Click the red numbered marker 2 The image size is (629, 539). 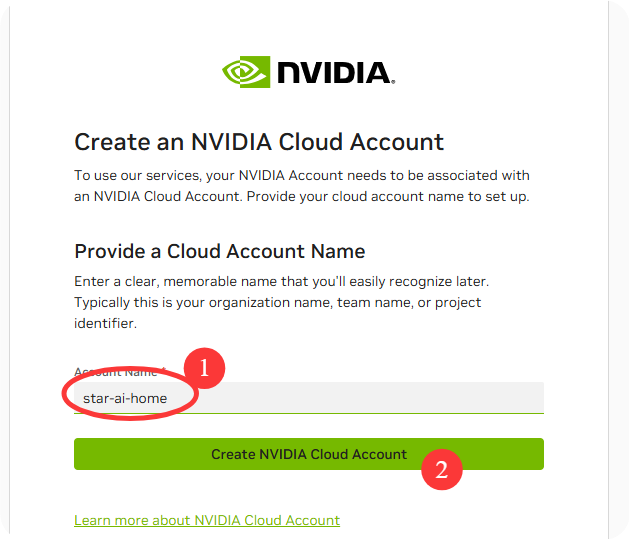(x=441, y=468)
